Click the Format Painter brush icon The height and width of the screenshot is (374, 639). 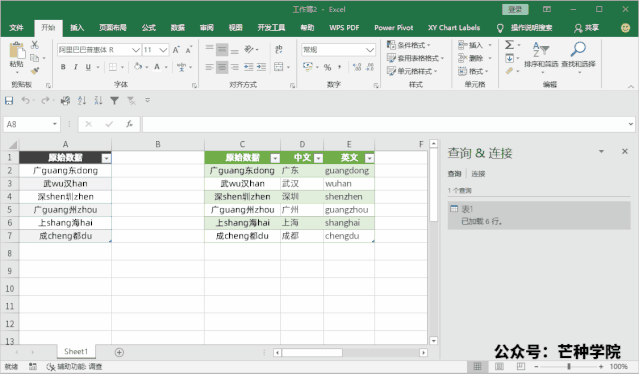pyautogui.click(x=35, y=71)
